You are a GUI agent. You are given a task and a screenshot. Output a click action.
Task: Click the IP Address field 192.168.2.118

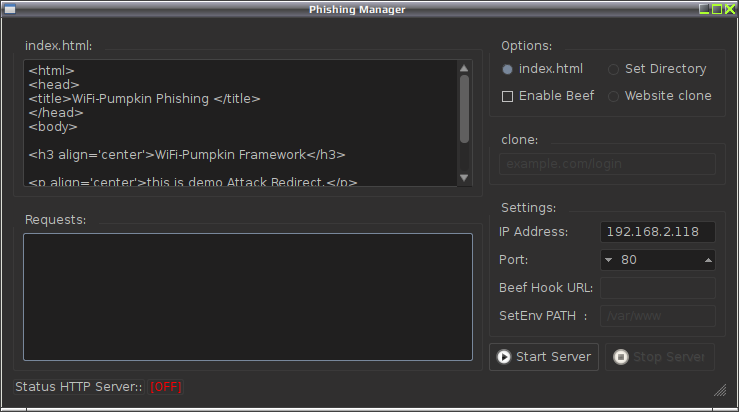pyautogui.click(x=658, y=232)
